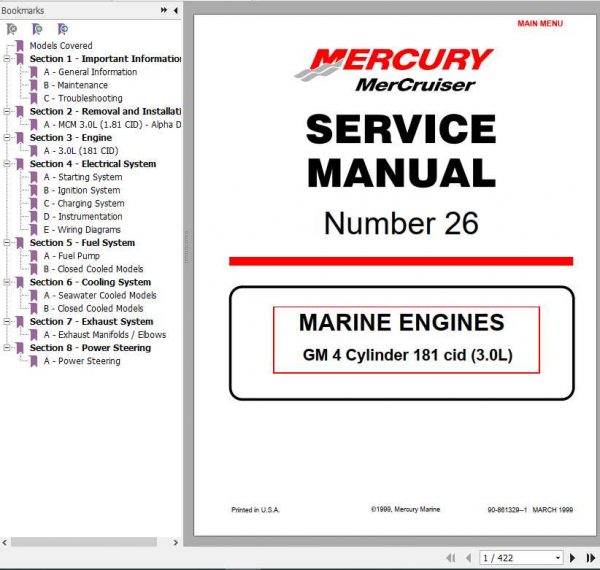Click the second bookmark toolbar icon
This screenshot has width=600, height=570.
click(x=37, y=29)
